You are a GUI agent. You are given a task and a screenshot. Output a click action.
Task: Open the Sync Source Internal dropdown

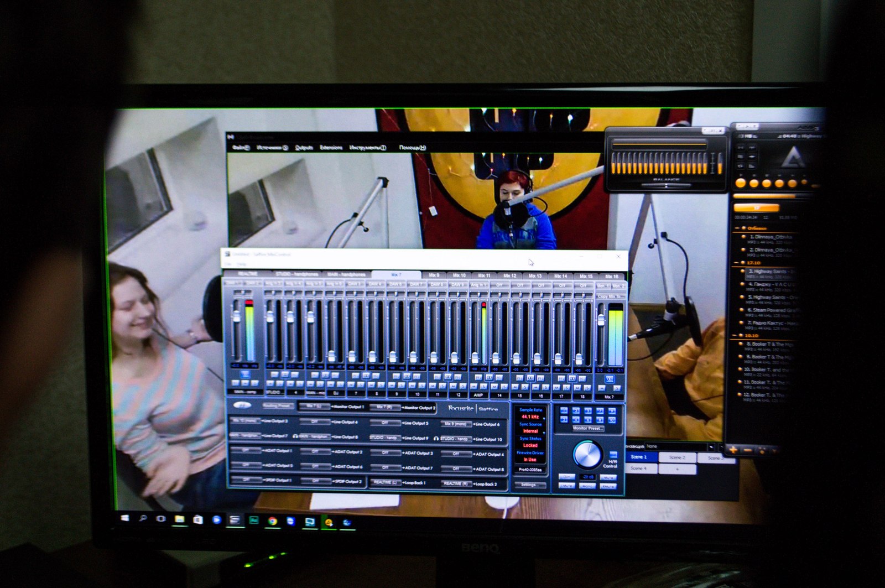pyautogui.click(x=530, y=431)
